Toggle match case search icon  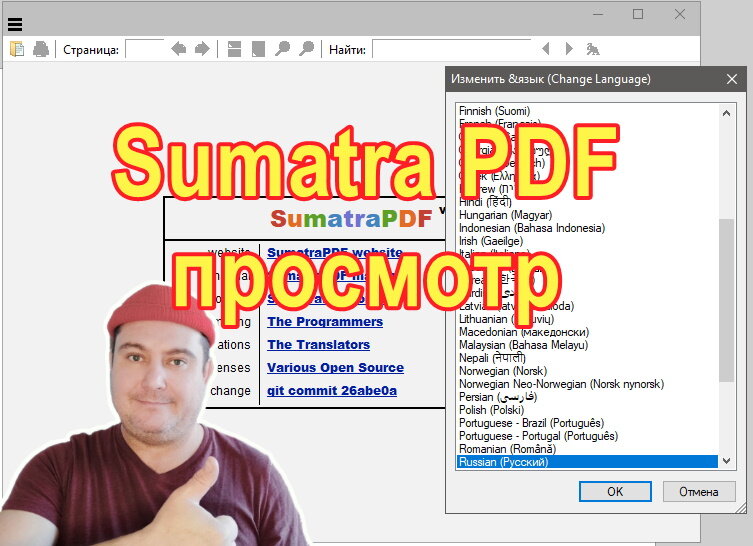tap(593, 49)
